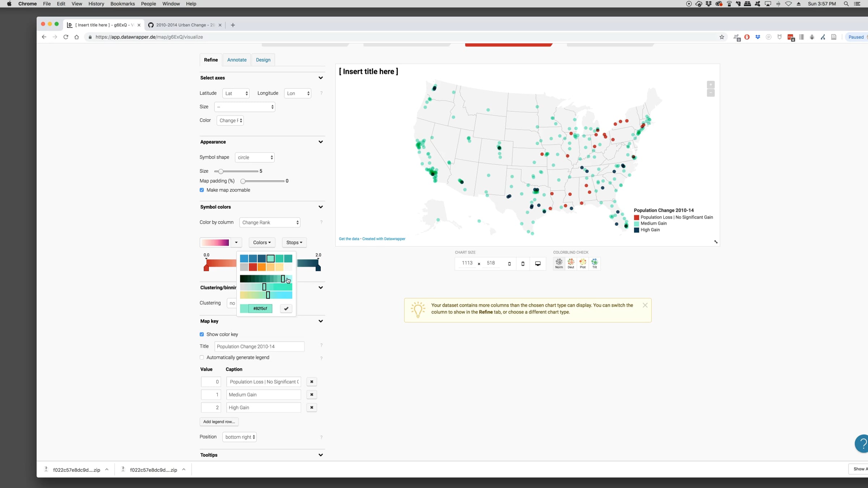Open the Get the data link

[x=349, y=239]
